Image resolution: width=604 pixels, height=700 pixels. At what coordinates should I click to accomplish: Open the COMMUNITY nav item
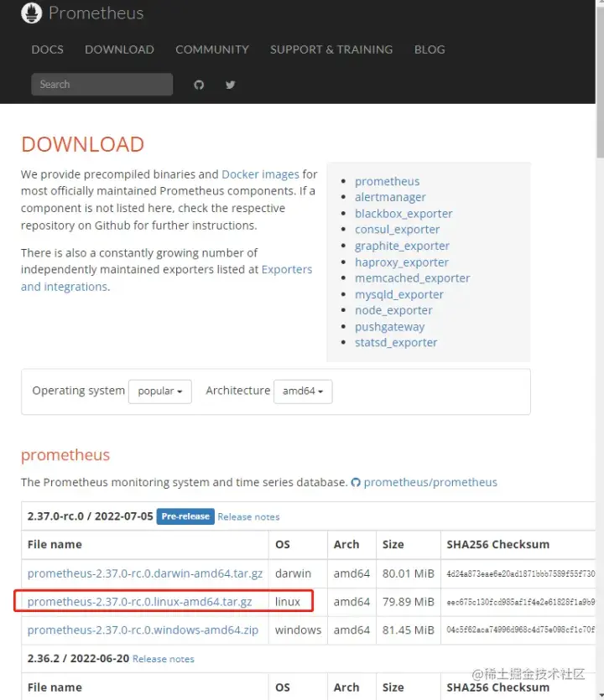point(212,49)
